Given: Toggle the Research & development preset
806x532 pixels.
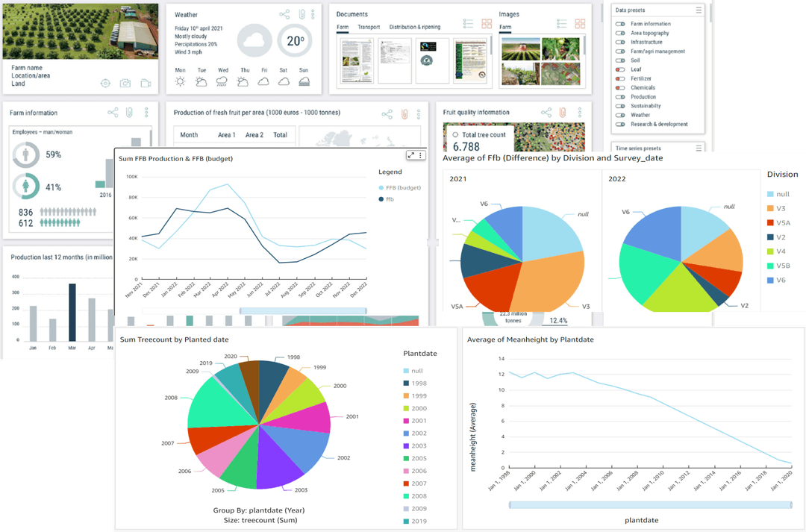Looking at the screenshot, I should (620, 125).
